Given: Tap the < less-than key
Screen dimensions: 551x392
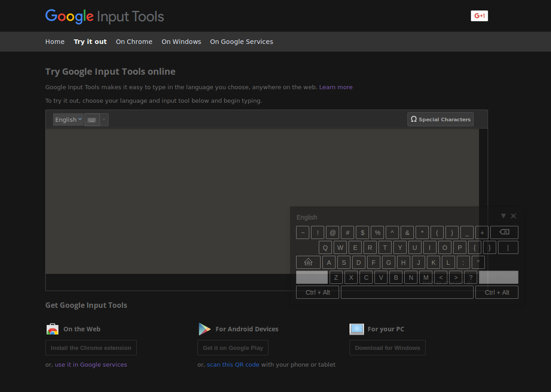Looking at the screenshot, I should click(x=441, y=277).
